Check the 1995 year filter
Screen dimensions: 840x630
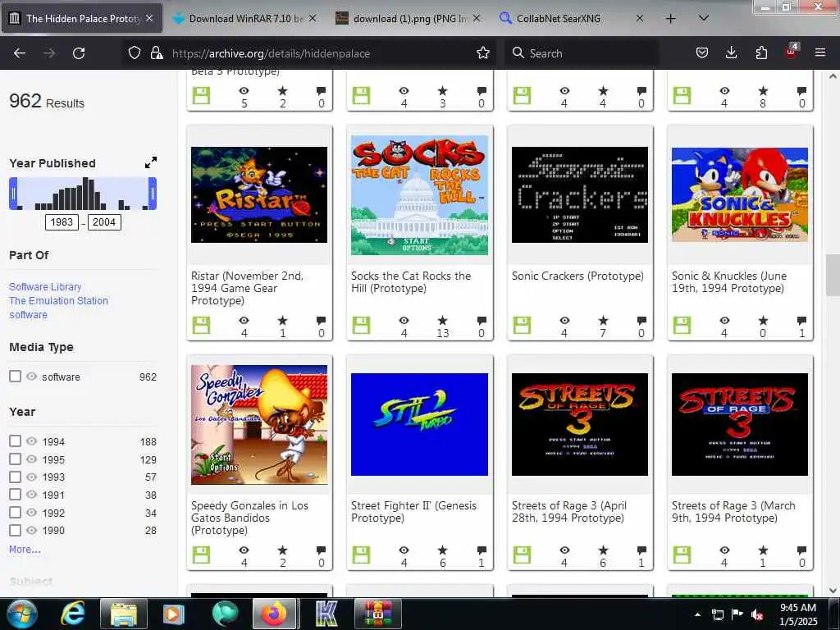click(15, 459)
